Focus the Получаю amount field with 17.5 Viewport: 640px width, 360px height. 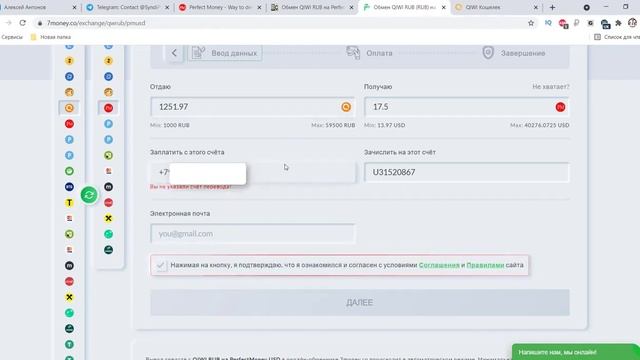tap(467, 107)
